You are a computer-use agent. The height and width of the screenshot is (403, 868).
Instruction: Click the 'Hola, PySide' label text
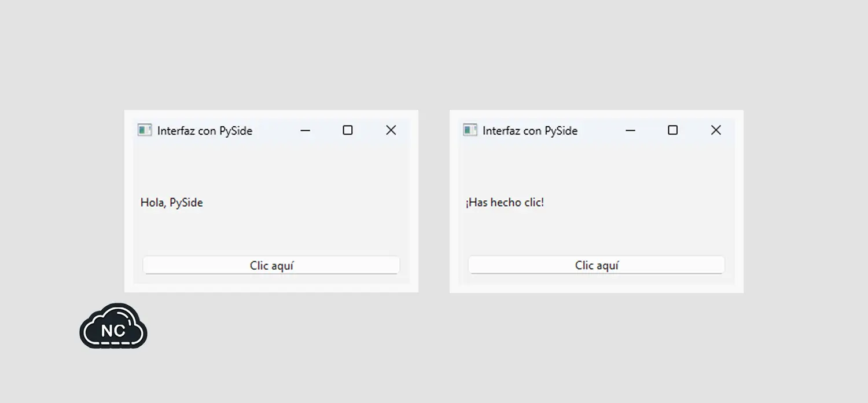pos(172,203)
